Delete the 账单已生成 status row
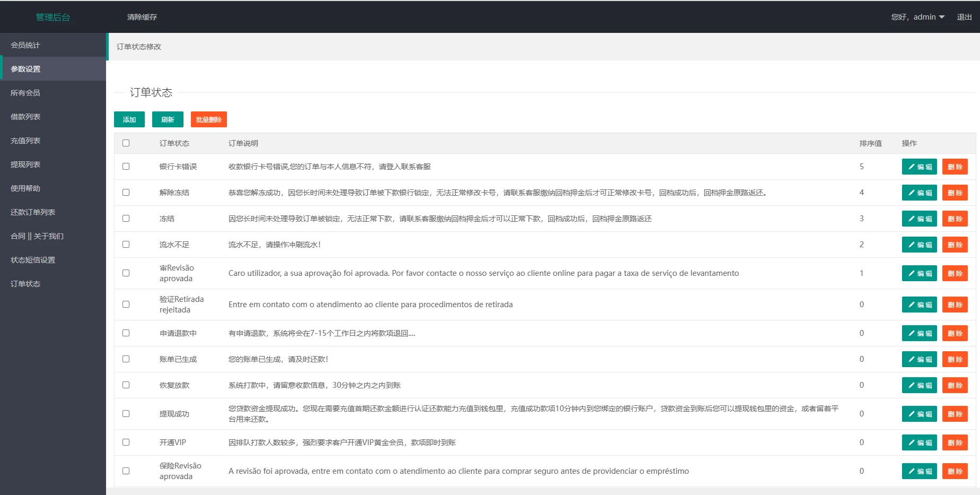This screenshot has height=495, width=980. coord(955,359)
